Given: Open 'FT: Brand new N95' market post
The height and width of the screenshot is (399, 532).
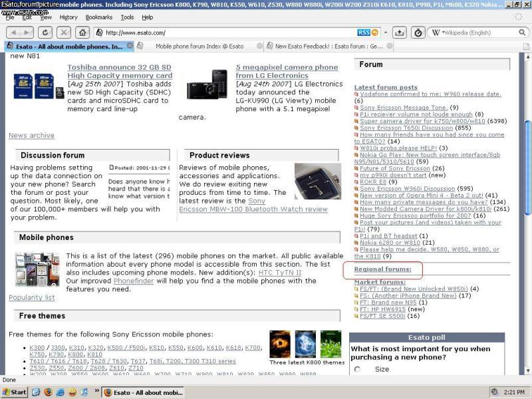Looking at the screenshot, I should point(388,303).
